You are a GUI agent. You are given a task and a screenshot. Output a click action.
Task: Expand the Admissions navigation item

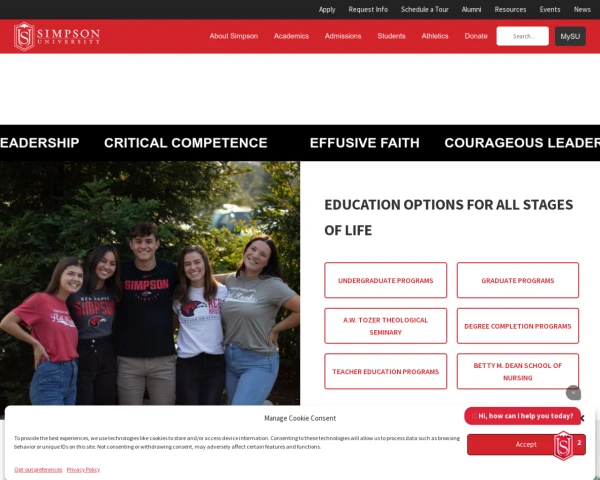(x=343, y=36)
